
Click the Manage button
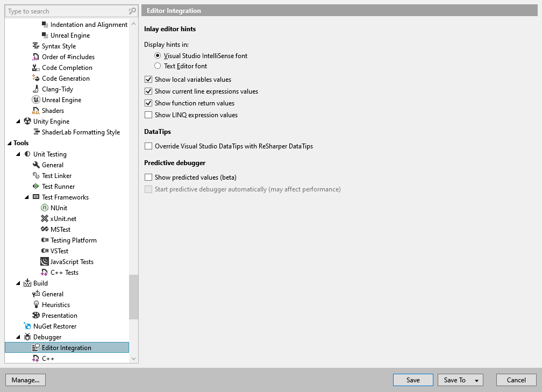tap(25, 380)
